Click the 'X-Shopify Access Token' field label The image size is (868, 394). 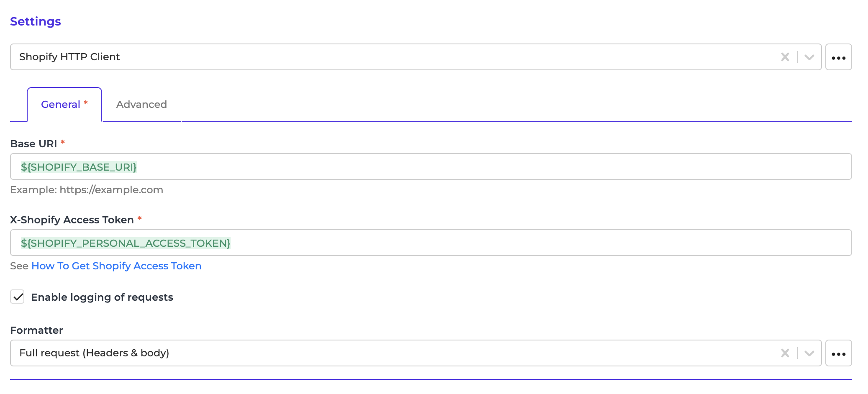72,220
